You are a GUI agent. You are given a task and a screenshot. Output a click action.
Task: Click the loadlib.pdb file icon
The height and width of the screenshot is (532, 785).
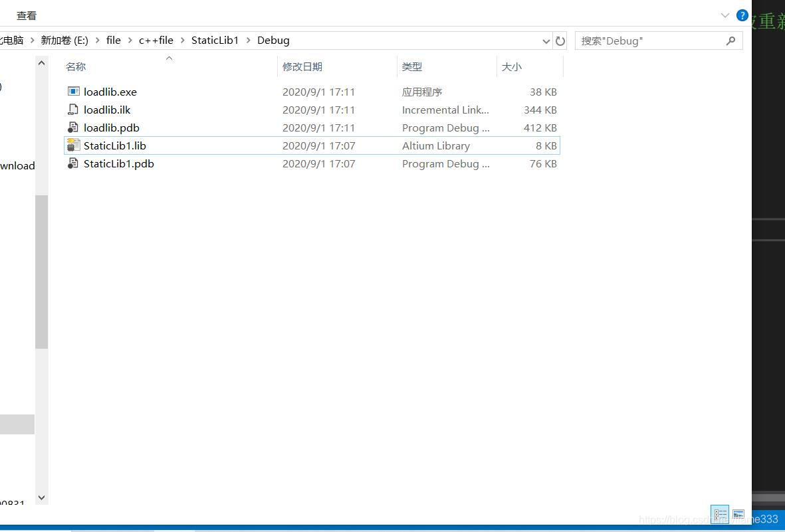click(73, 128)
